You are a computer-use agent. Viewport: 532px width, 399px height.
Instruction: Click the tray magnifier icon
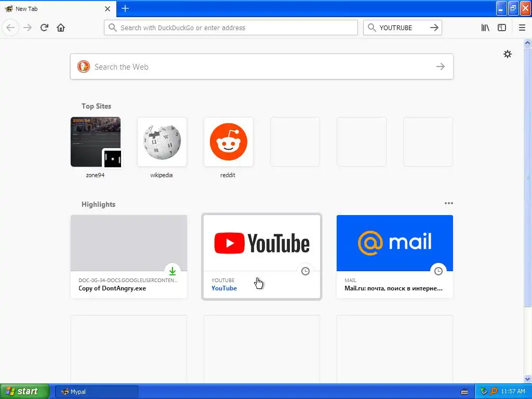(x=494, y=392)
